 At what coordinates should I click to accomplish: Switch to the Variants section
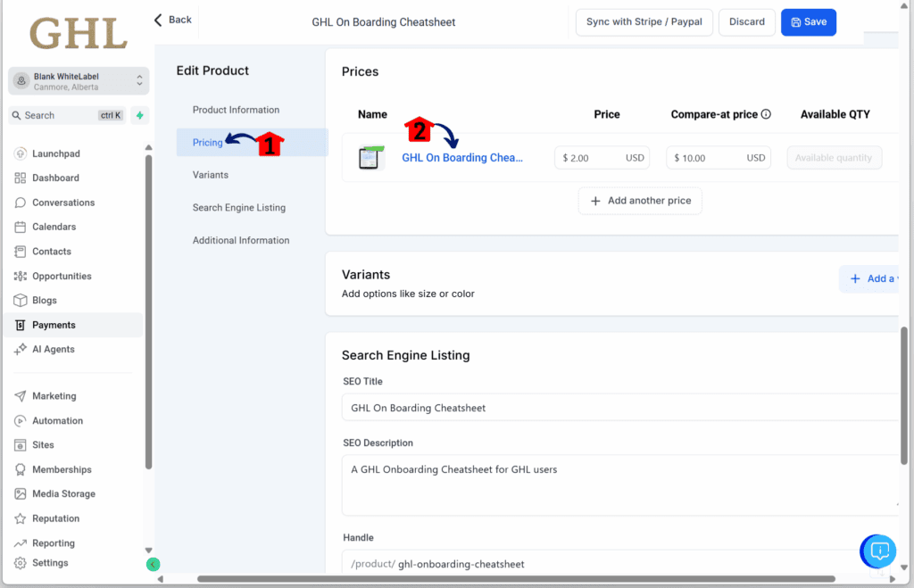pos(211,175)
